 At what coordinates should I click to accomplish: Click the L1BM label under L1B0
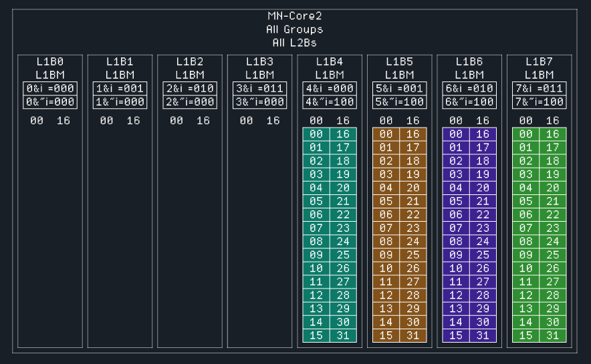[50, 75]
